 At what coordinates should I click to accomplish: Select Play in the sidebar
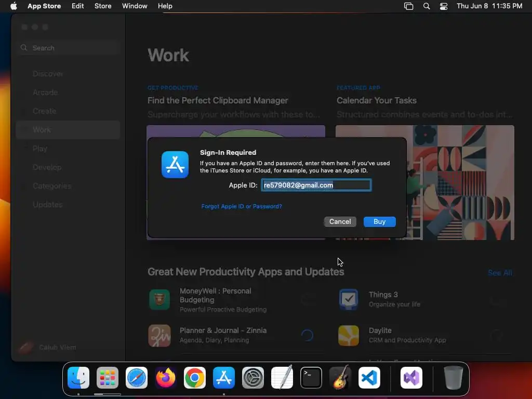(x=40, y=149)
